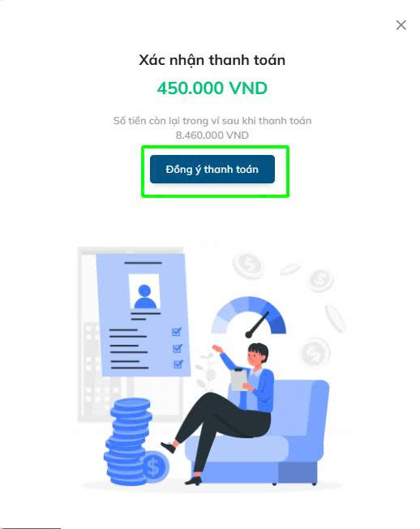
Task: Click the profile avatar icon on the document
Action: point(145,297)
